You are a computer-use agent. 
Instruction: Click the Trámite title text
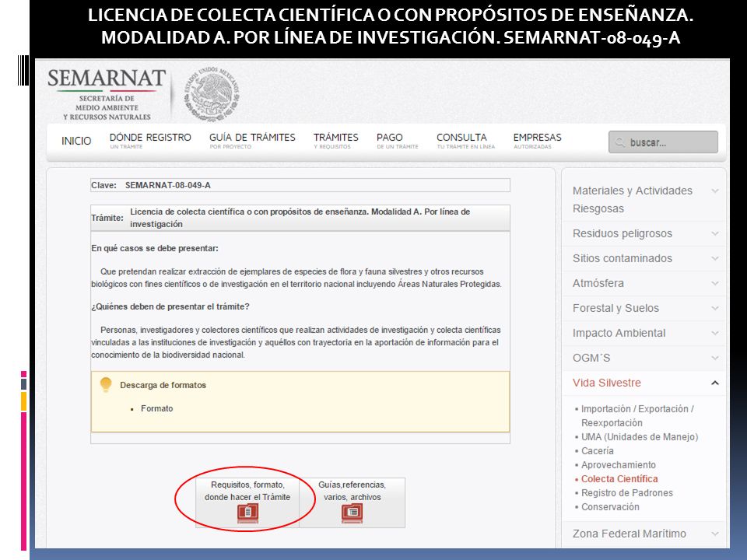point(300,218)
